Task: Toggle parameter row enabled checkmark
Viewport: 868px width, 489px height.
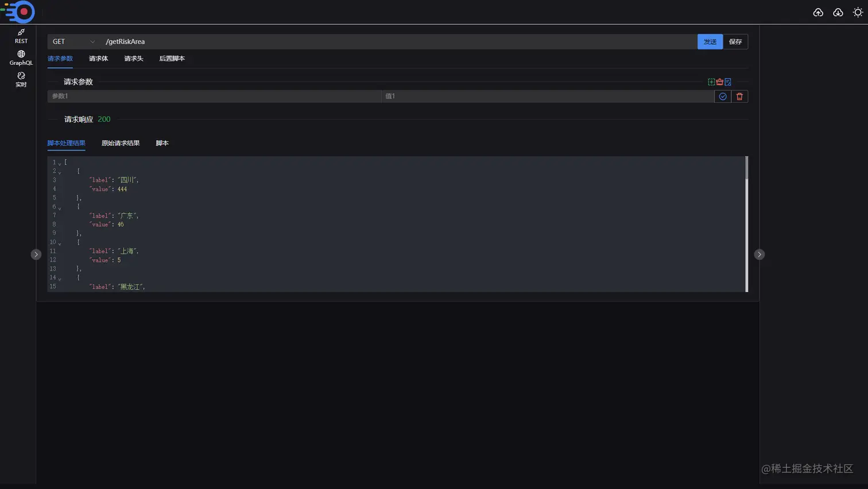Action: pyautogui.click(x=723, y=97)
